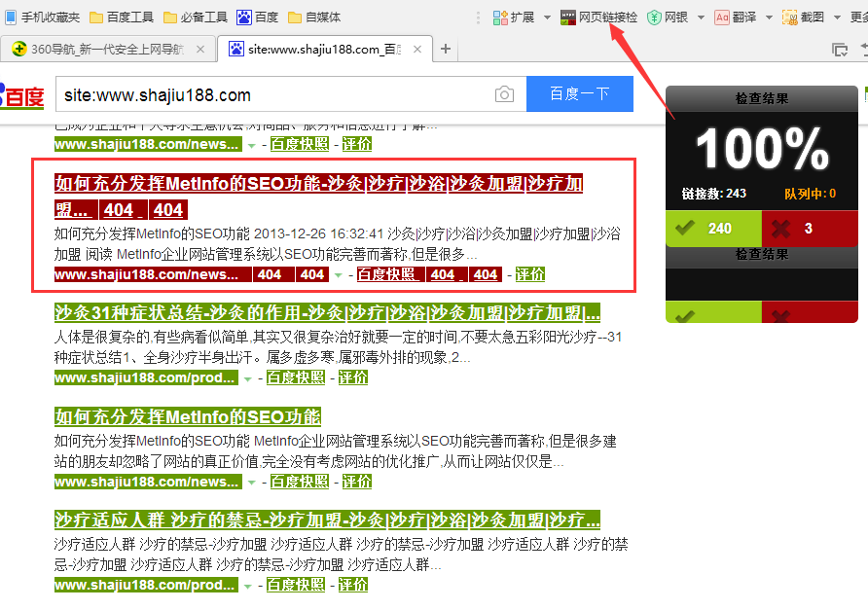Click the 扩展 extensions icon
The height and width of the screenshot is (610, 868).
click(x=500, y=18)
